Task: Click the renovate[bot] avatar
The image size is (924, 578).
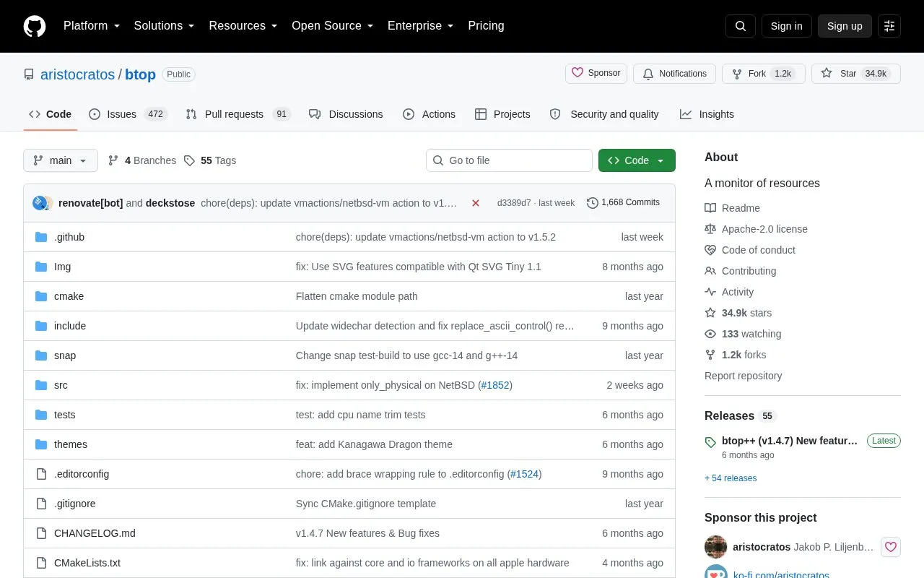Action: pyautogui.click(x=40, y=203)
